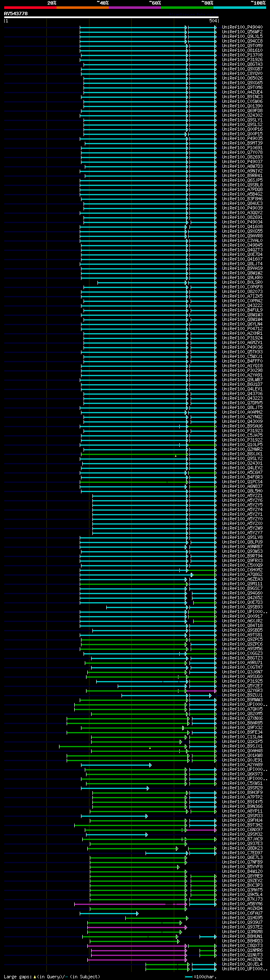The height and width of the screenshot is (980, 270).
Task: Select the query ID AV543778
Action: tap(16, 13)
